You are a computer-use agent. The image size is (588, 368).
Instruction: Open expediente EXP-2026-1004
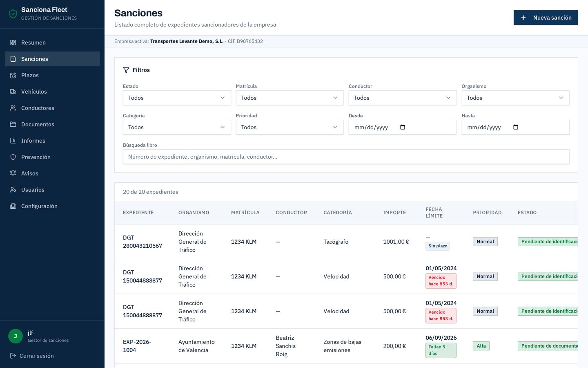[x=137, y=346]
